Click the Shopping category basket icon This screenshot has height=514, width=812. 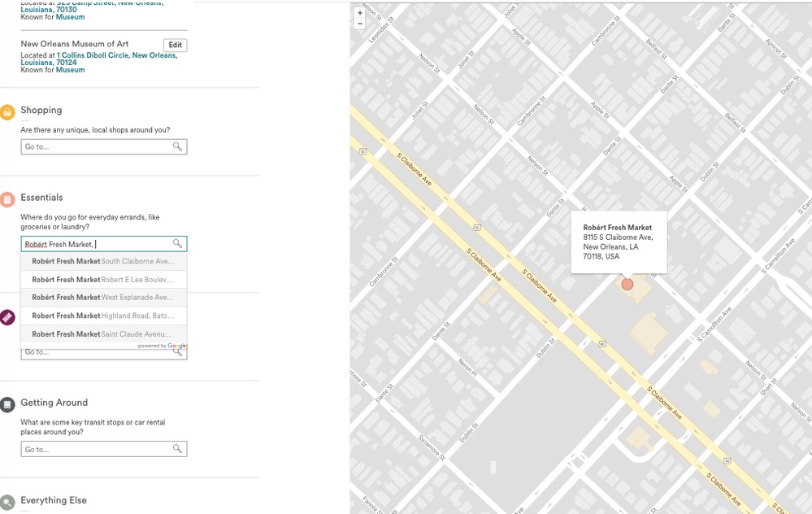click(x=7, y=112)
